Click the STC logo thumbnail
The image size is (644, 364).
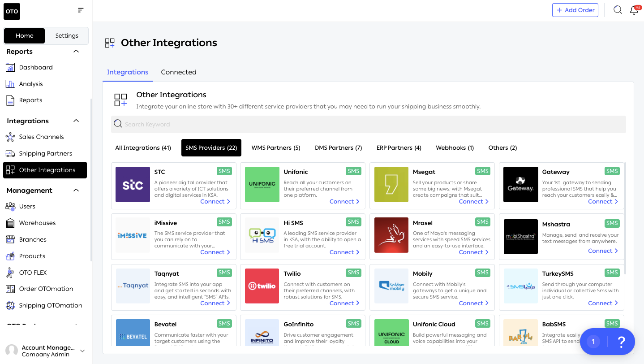point(133,184)
